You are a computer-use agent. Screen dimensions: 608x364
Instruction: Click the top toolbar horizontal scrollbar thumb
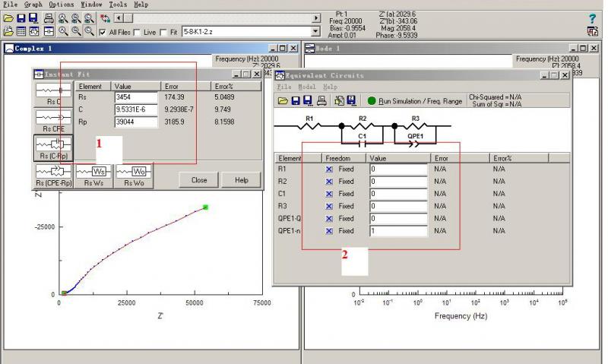tap(128, 17)
